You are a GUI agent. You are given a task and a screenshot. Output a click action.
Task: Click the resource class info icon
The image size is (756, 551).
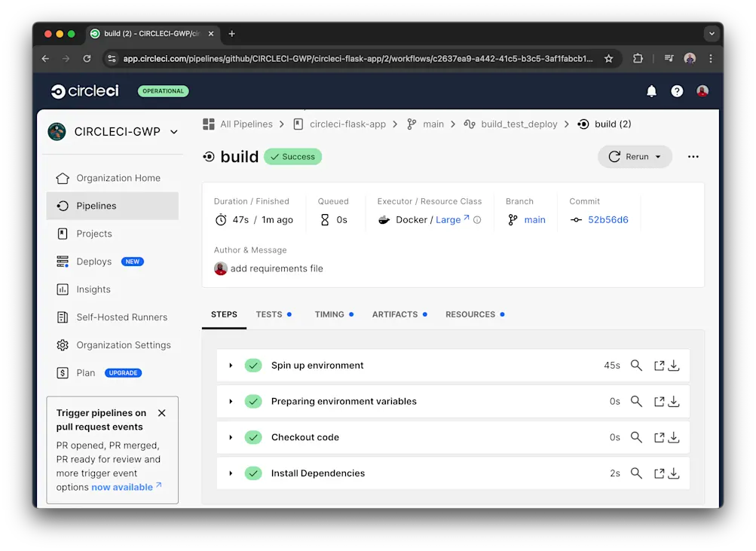pyautogui.click(x=477, y=220)
